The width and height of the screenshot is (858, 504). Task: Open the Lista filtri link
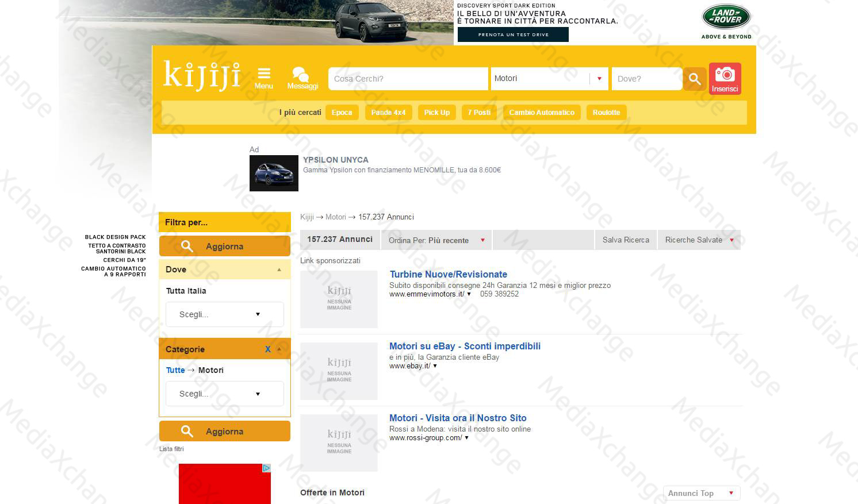(x=171, y=449)
